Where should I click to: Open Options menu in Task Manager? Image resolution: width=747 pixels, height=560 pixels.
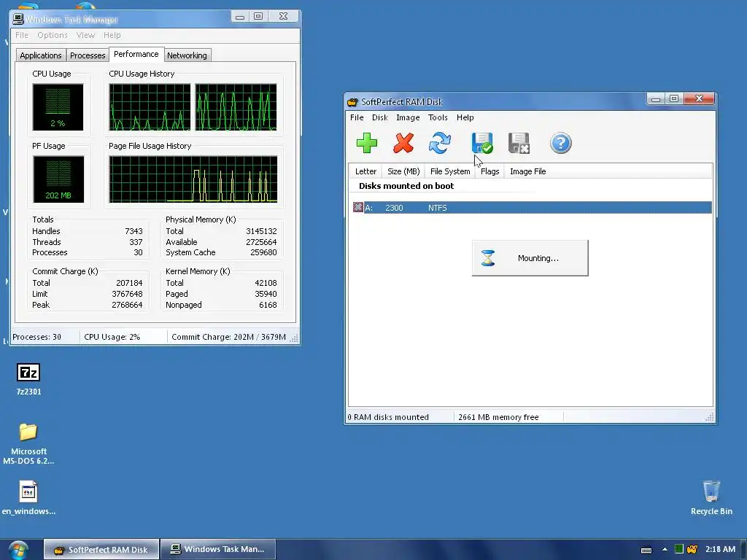pos(53,35)
